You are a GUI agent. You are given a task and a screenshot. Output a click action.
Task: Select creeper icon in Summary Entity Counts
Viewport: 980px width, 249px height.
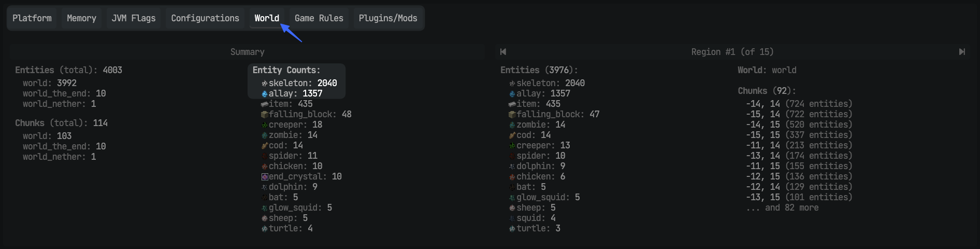pyautogui.click(x=265, y=125)
